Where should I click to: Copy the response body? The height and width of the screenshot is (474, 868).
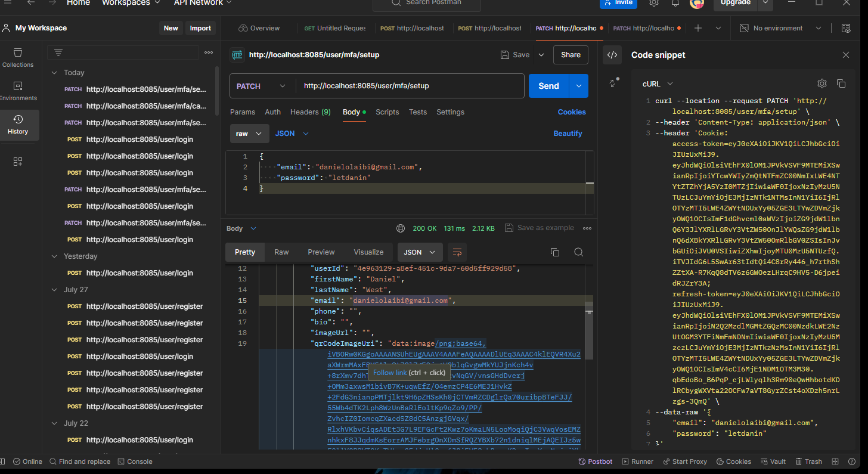[x=555, y=252]
